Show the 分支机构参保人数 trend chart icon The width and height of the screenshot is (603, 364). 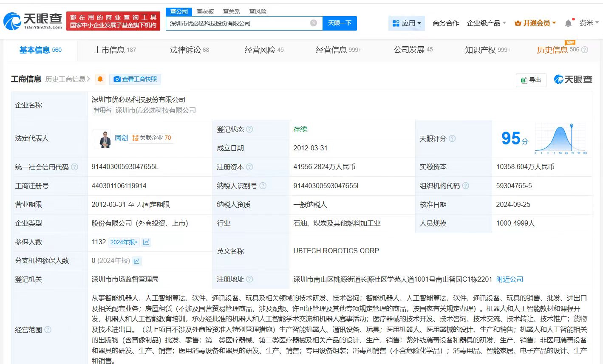137,261
